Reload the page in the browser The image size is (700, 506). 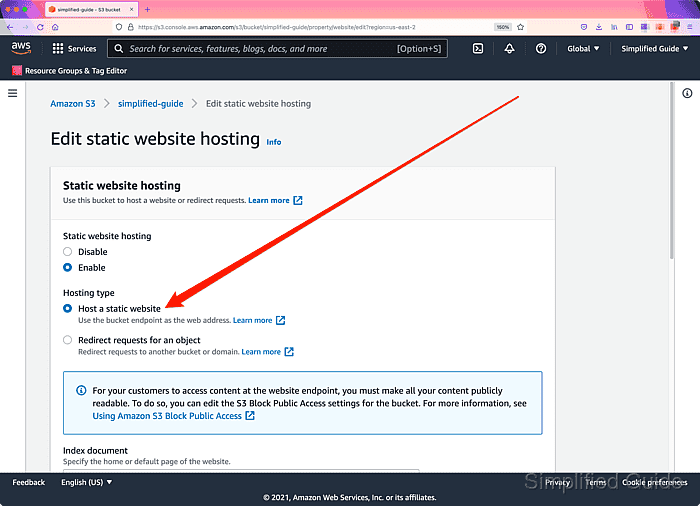(x=40, y=27)
